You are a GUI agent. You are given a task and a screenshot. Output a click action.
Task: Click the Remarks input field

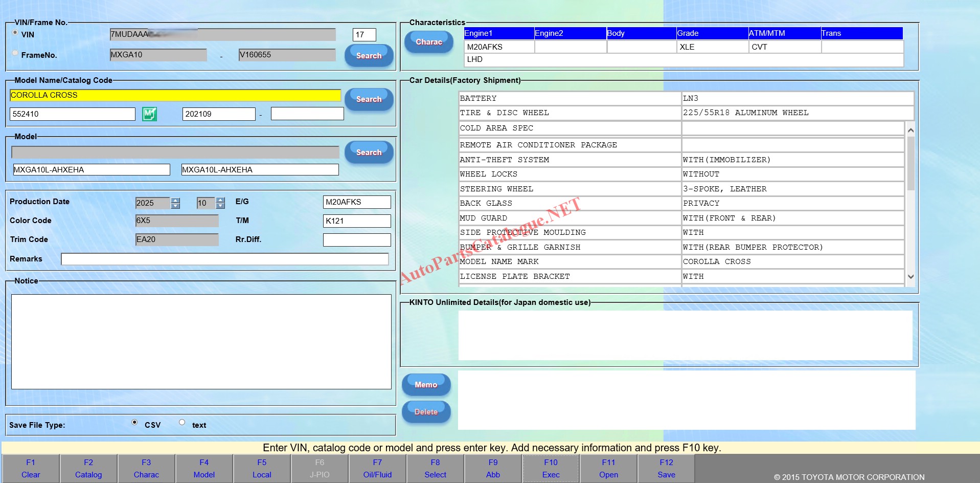[x=225, y=259]
